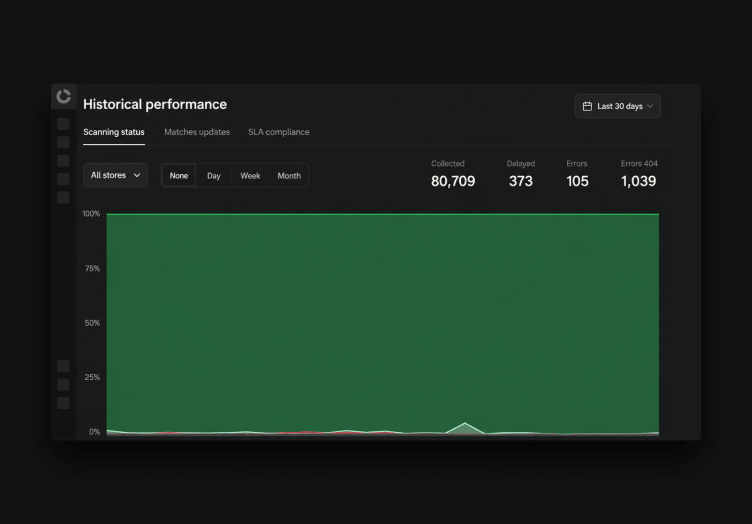This screenshot has width=752, height=524.
Task: Group chart by Day
Action: [x=213, y=176]
